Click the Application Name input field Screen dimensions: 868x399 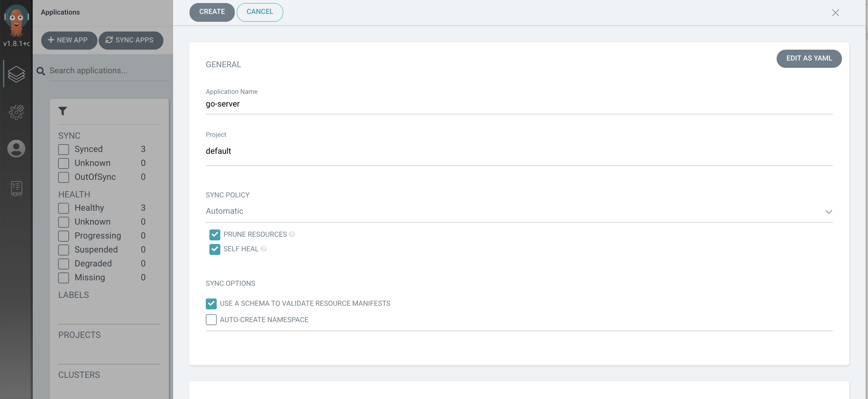(519, 104)
